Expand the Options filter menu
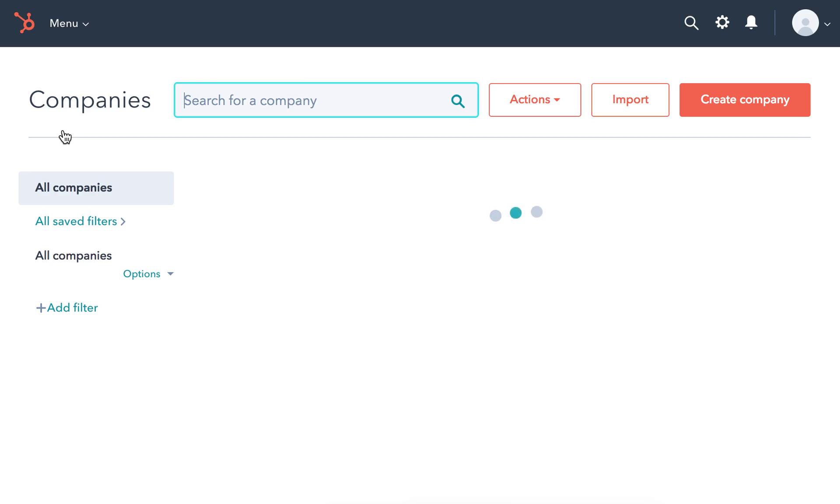 [x=148, y=273]
